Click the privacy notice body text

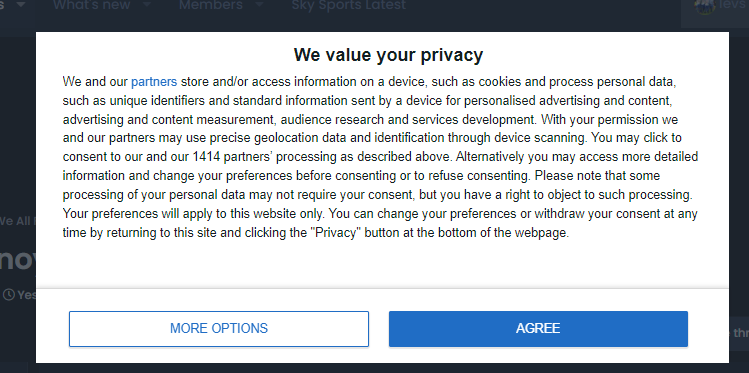[x=380, y=157]
